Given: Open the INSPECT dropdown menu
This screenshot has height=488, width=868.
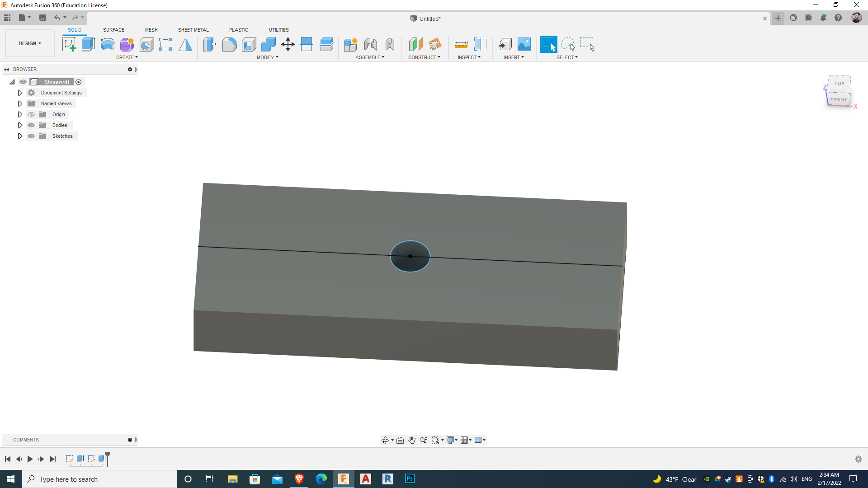Looking at the screenshot, I should 469,57.
